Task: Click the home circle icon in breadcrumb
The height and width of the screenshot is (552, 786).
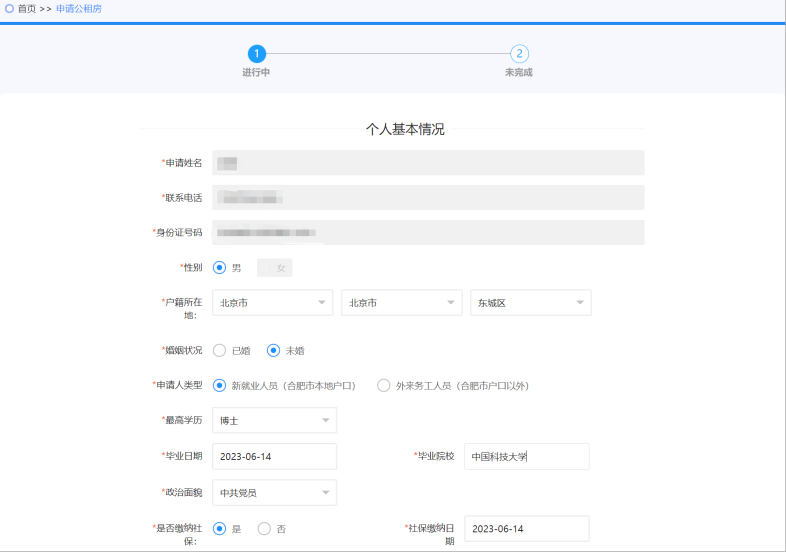Action: 9,8
